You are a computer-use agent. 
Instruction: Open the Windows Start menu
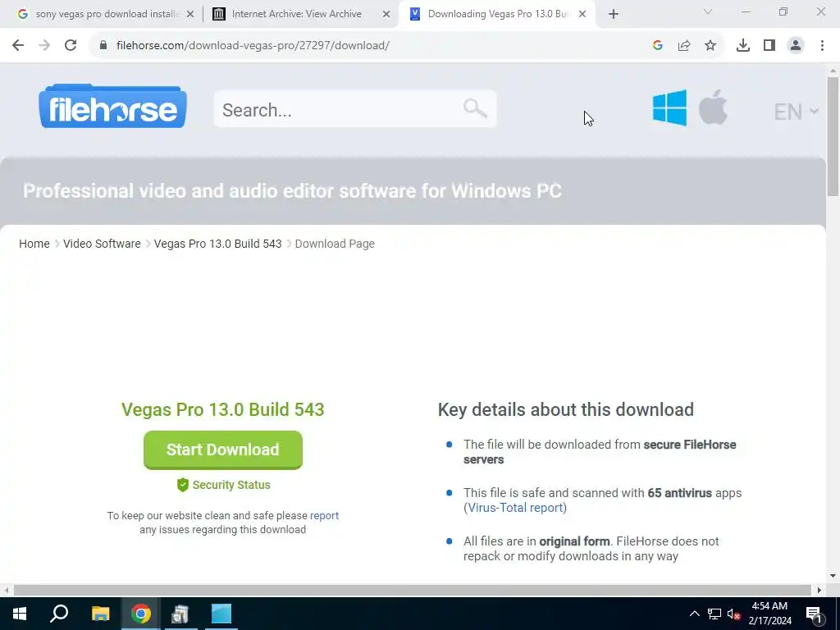coord(20,614)
